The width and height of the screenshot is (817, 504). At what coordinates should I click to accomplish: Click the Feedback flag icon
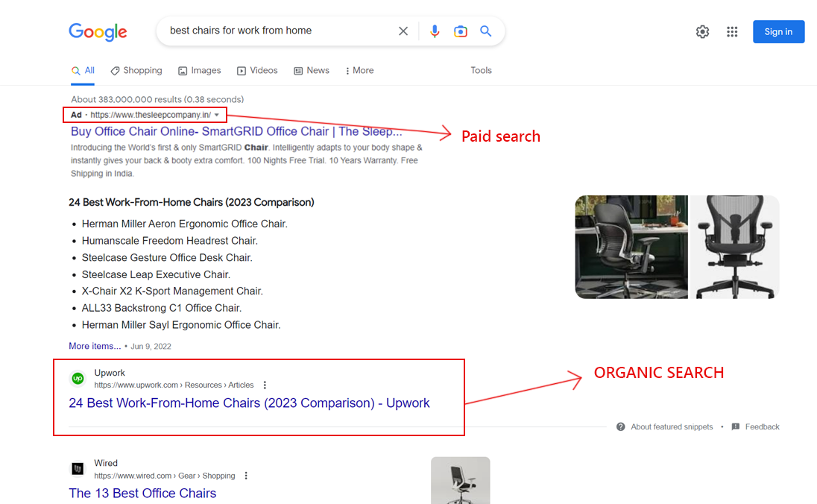[736, 427]
